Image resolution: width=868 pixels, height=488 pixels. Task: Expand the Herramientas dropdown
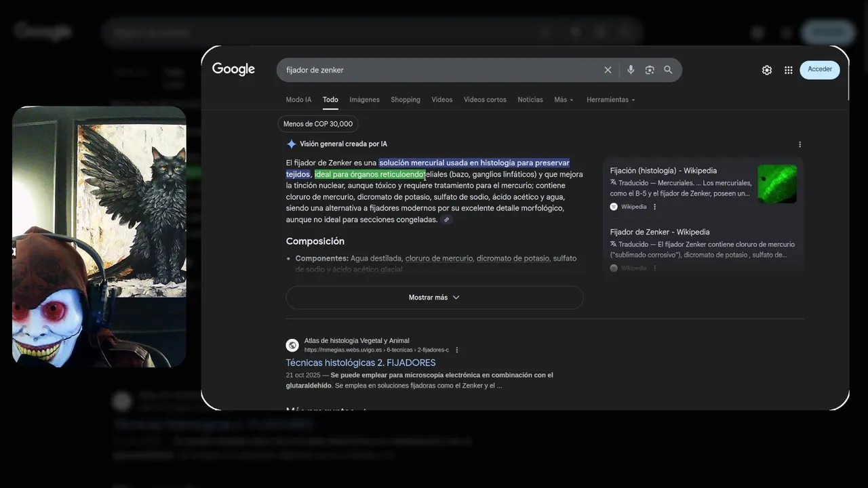click(611, 100)
